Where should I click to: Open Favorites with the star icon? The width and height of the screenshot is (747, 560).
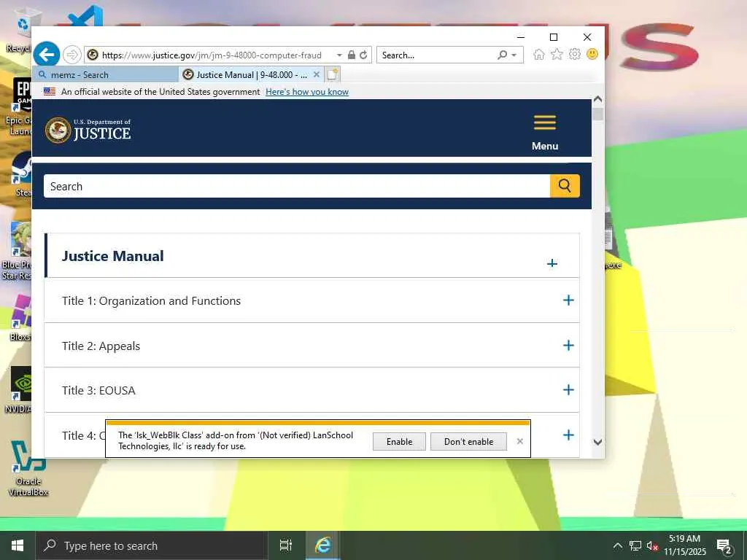[x=557, y=54]
